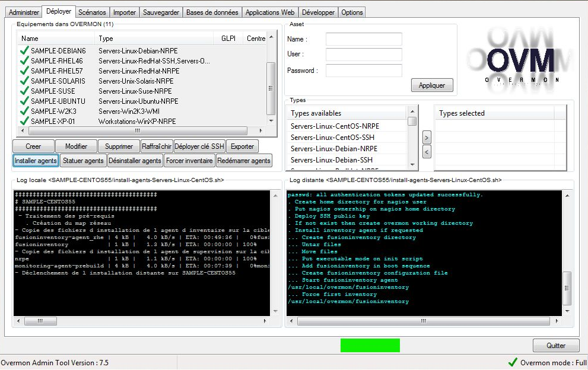
Task: Open the Développer tab
Action: pos(318,12)
